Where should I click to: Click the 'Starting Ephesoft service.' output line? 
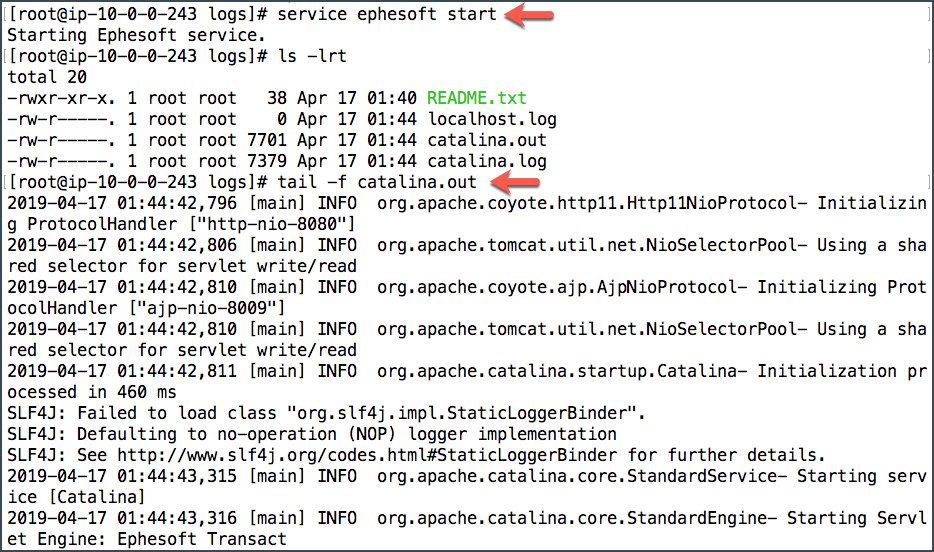coord(136,35)
